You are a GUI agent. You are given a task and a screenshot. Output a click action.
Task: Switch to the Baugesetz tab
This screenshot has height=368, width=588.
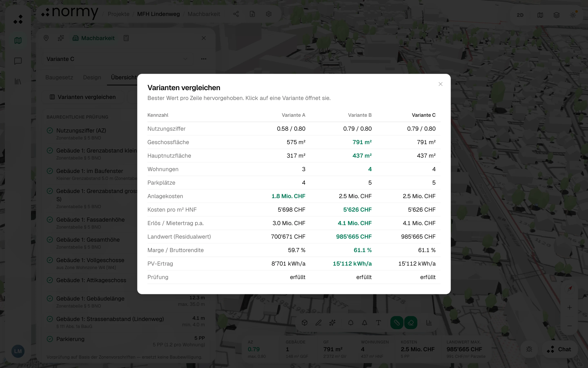click(59, 77)
